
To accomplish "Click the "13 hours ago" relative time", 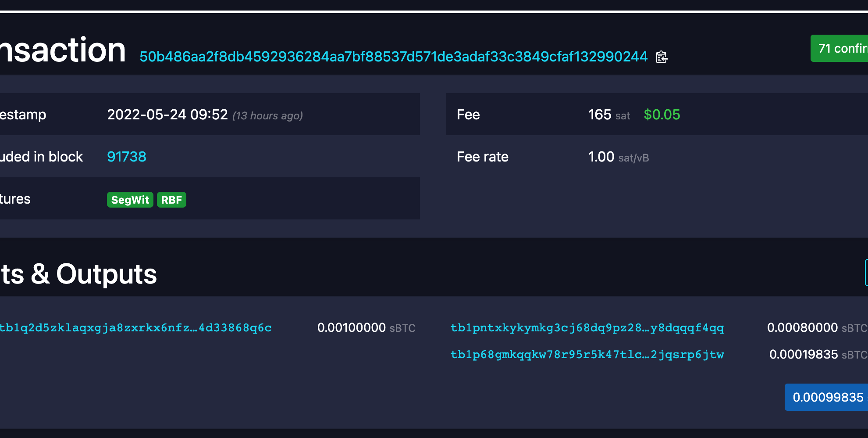I will point(267,116).
